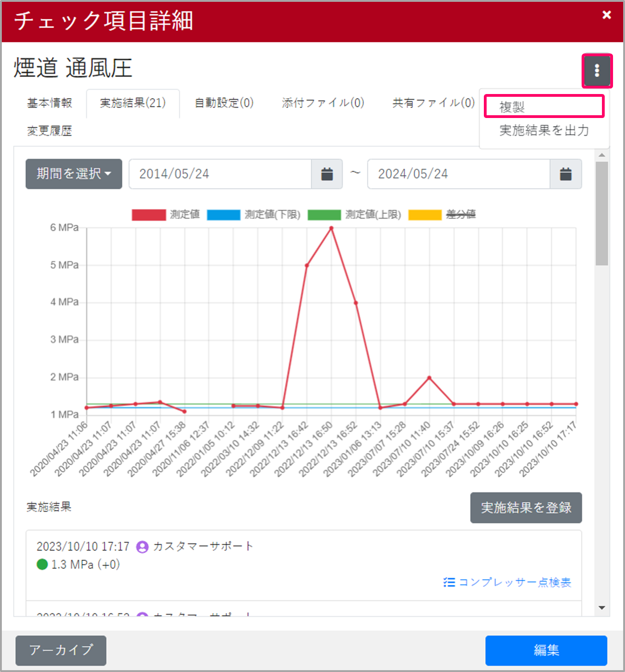Open the コンプレッサー点検表 link
This screenshot has width=625, height=672.
click(514, 582)
